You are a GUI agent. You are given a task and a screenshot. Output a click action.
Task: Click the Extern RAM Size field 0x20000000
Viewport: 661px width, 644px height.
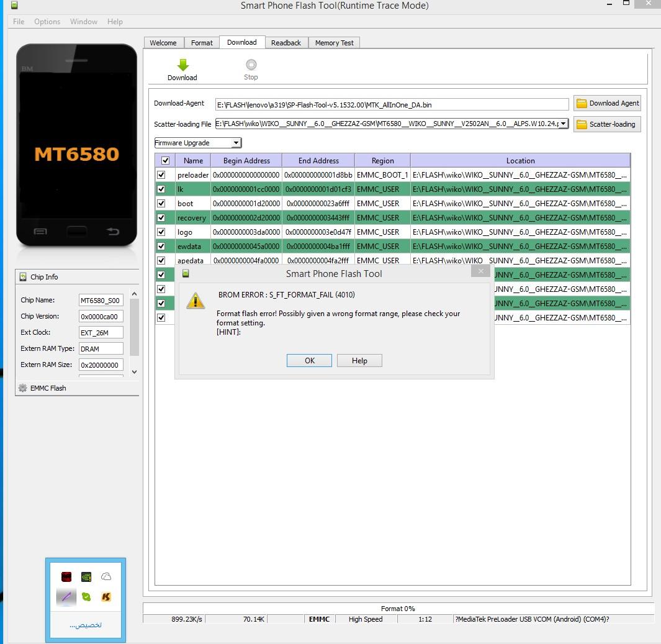pyautogui.click(x=101, y=365)
